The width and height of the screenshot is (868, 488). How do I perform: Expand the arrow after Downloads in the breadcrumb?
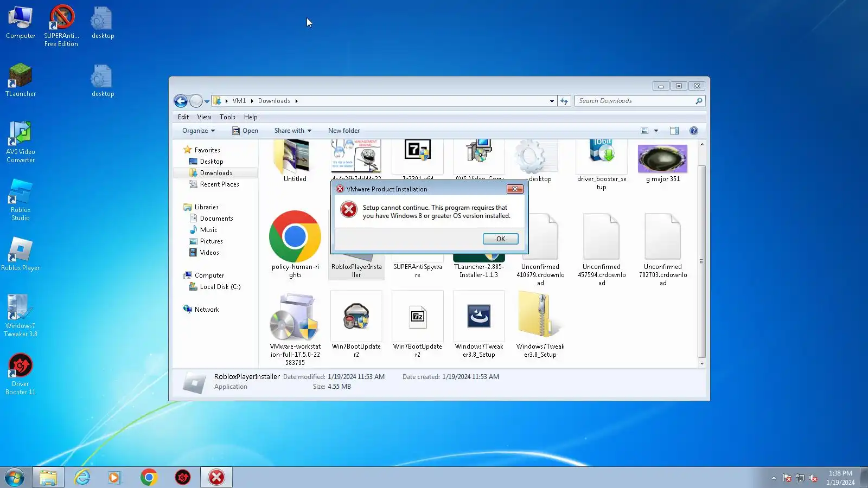click(297, 101)
